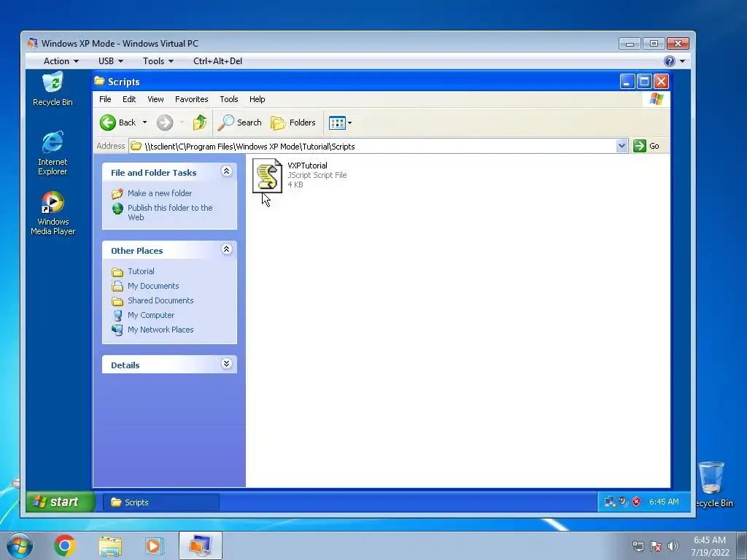747x560 pixels.
Task: Click Windows Virtual PC taskbar icon
Action: 201,545
